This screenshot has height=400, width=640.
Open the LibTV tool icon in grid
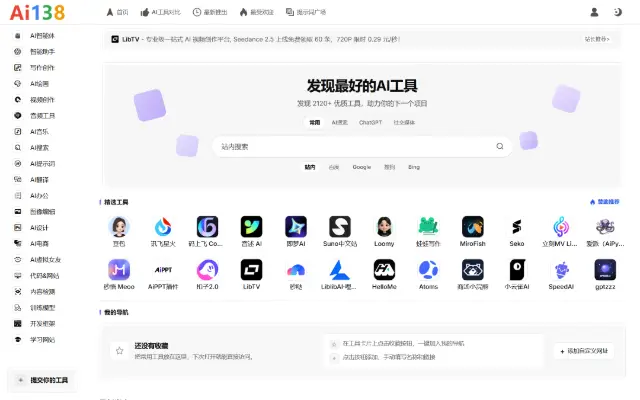[x=251, y=270]
